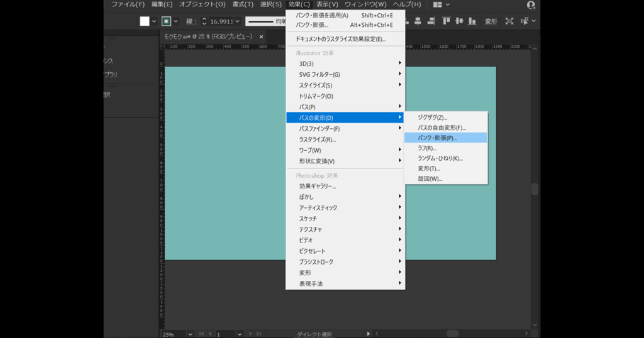Click the stroke color box icon
This screenshot has height=338, width=644.
coord(166,21)
